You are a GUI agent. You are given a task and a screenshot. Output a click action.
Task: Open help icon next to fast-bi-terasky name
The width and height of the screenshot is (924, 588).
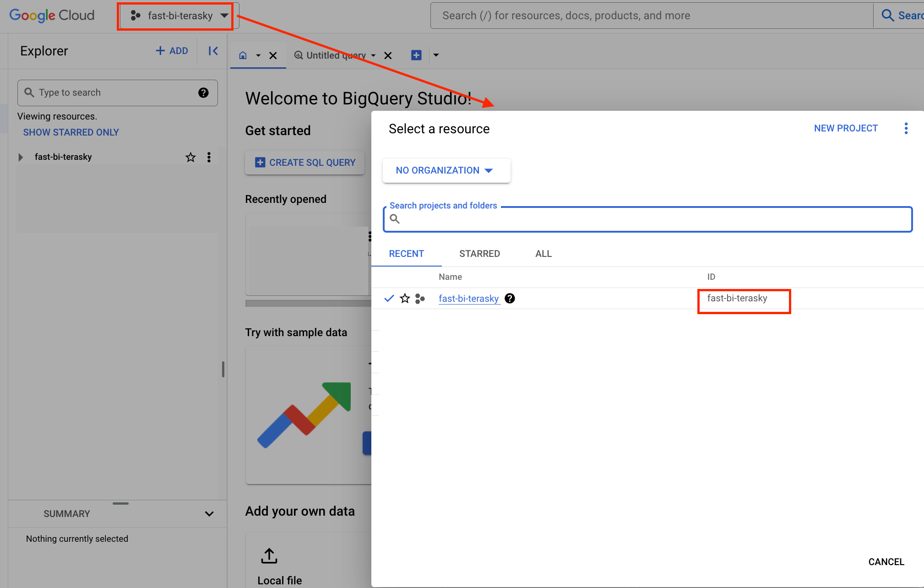click(x=510, y=299)
